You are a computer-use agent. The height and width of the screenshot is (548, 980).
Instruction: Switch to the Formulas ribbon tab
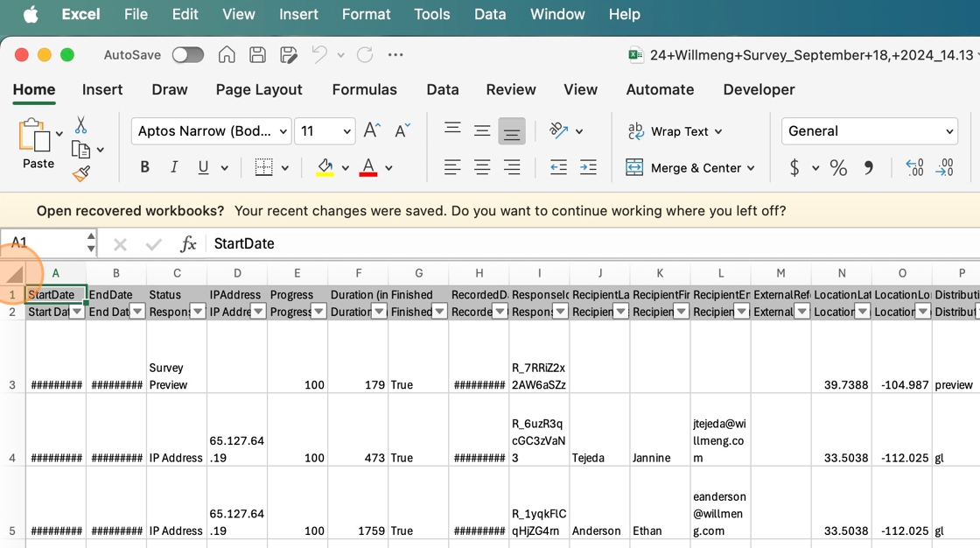364,89
